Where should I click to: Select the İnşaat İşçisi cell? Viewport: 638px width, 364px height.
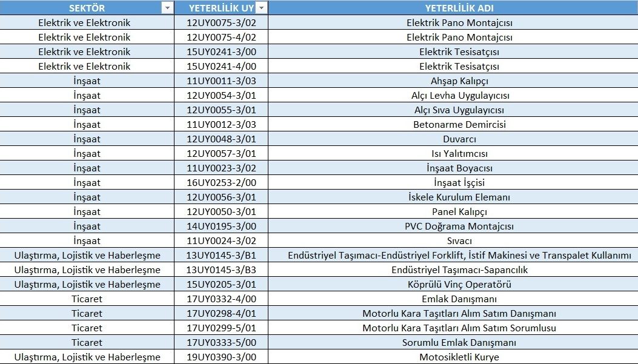coord(459,183)
